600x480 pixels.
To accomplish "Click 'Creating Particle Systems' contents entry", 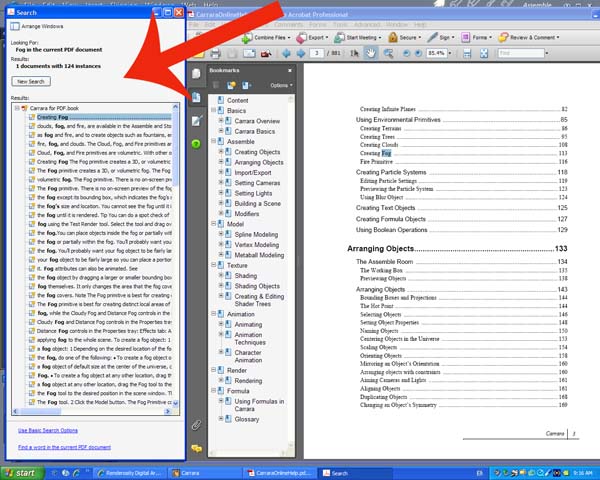I will click(x=391, y=172).
